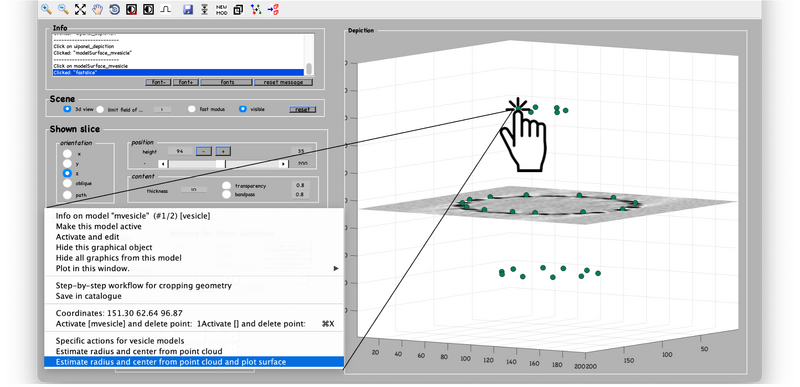The image size is (800, 387).
Task: Click the slice slider right arrow
Action: click(x=284, y=164)
